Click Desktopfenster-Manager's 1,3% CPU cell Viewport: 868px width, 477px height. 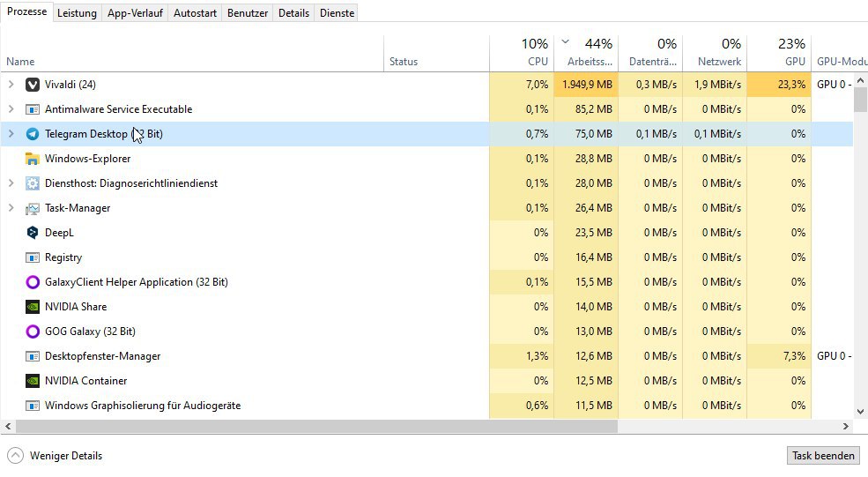522,355
